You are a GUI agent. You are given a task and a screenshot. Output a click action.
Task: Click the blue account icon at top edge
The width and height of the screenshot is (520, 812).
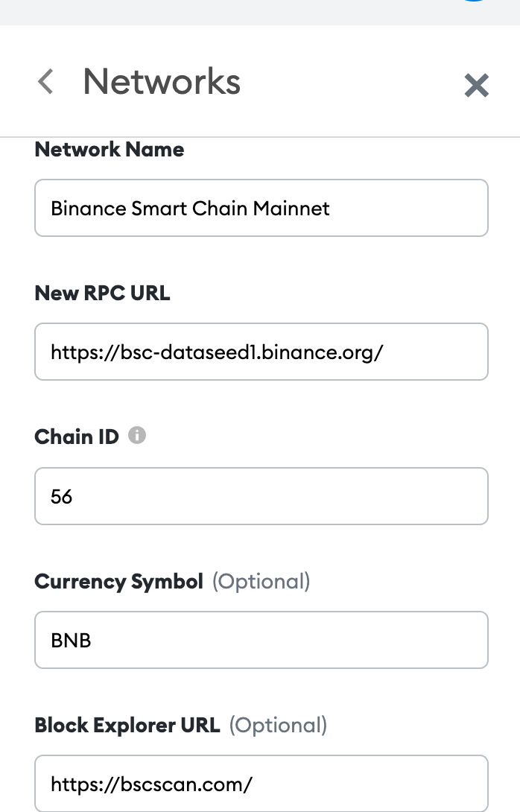[x=475, y=1]
